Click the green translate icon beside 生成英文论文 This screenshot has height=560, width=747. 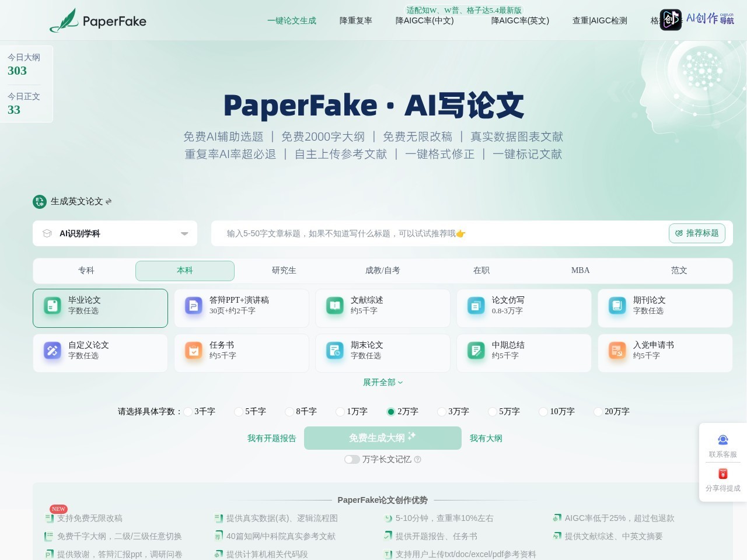coord(40,201)
